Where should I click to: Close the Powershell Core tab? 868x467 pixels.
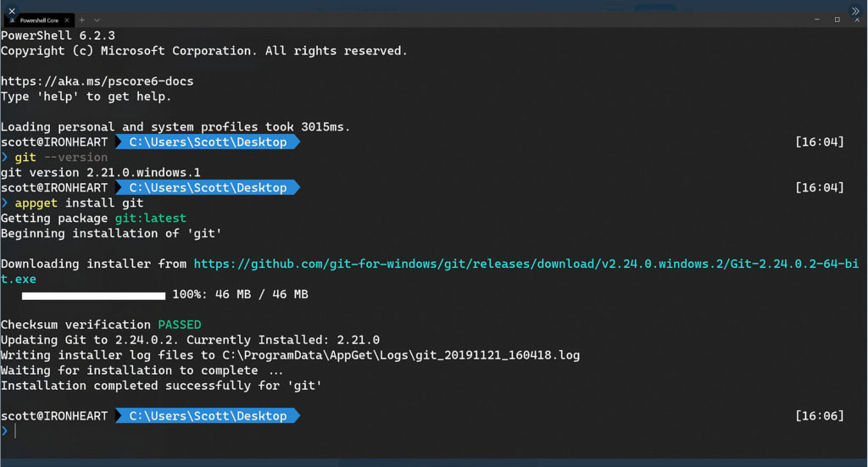[x=67, y=20]
